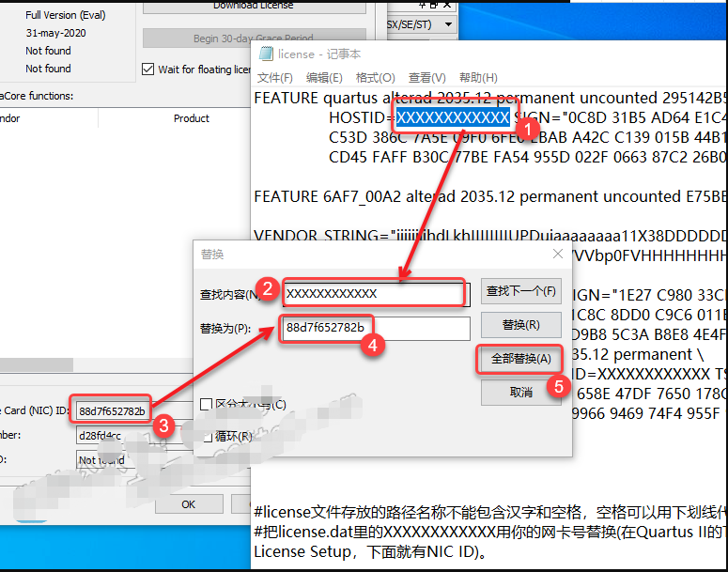The image size is (728, 572).
Task: Click the Download License button
Action: point(254,6)
